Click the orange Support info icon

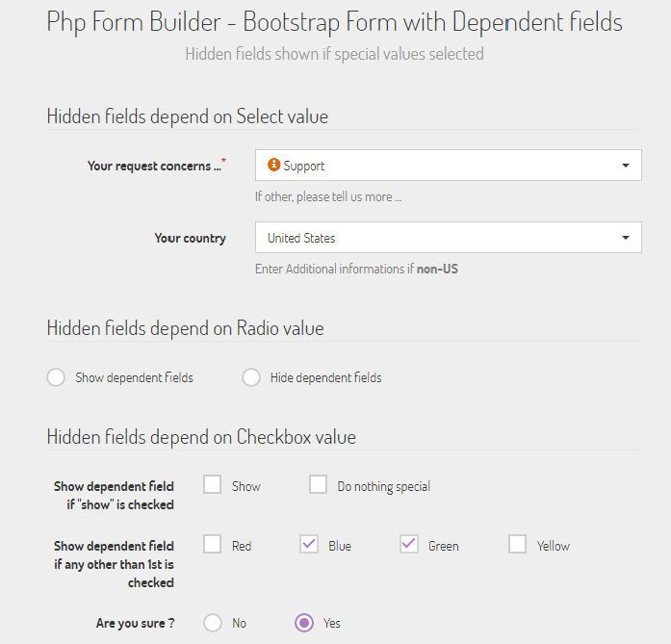273,166
